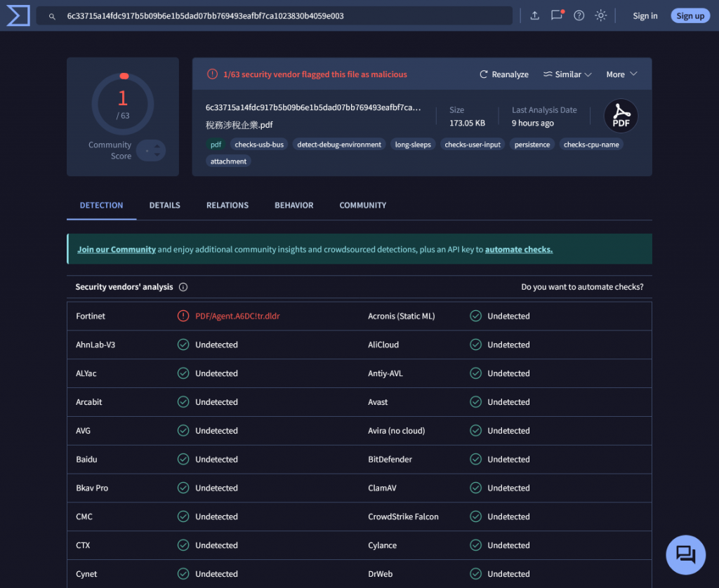The width and height of the screenshot is (719, 588).
Task: Click the Acronis undetected checkmark icon
Action: pyautogui.click(x=476, y=316)
